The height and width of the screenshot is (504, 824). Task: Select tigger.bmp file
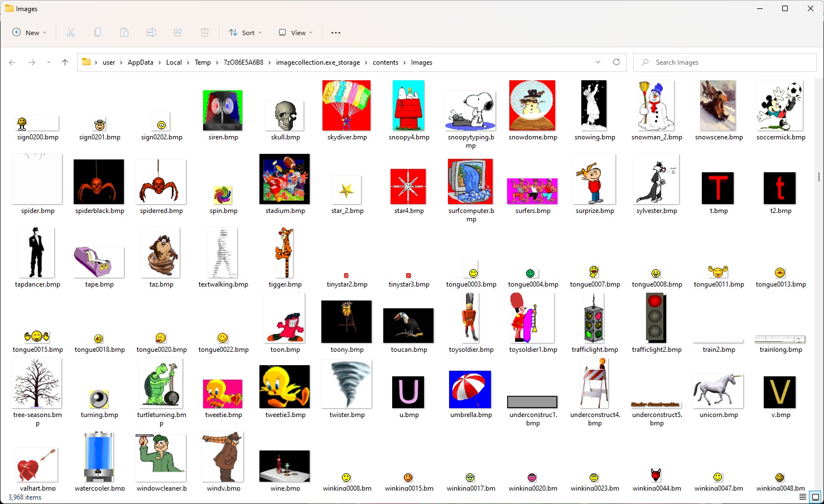(285, 253)
